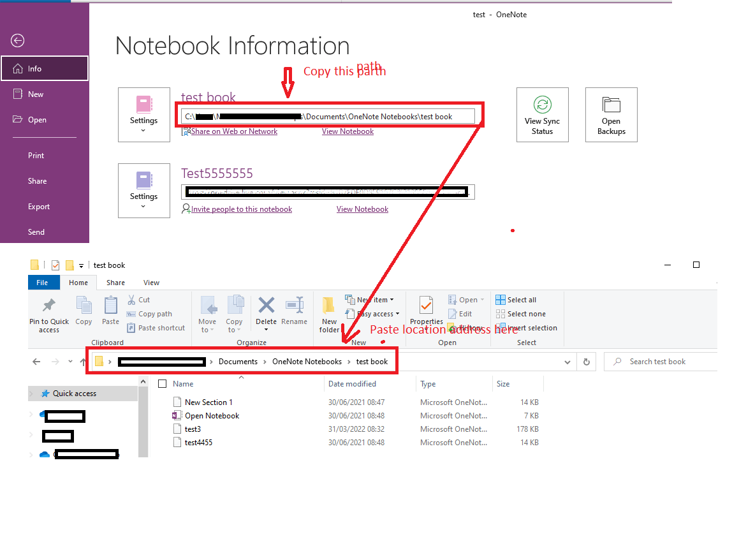Click the Up one level arrow

[x=83, y=362]
